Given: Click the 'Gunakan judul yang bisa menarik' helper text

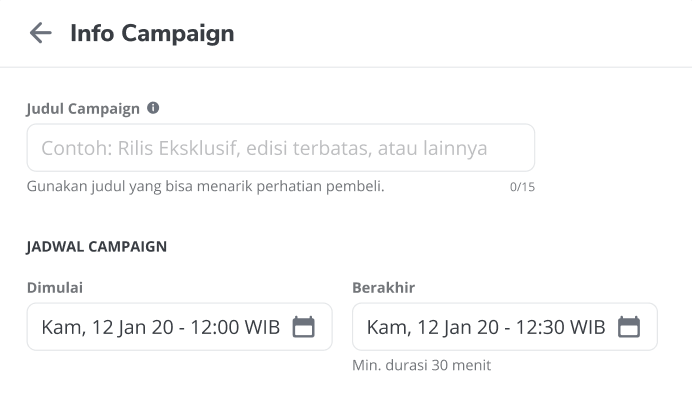Looking at the screenshot, I should point(206,186).
